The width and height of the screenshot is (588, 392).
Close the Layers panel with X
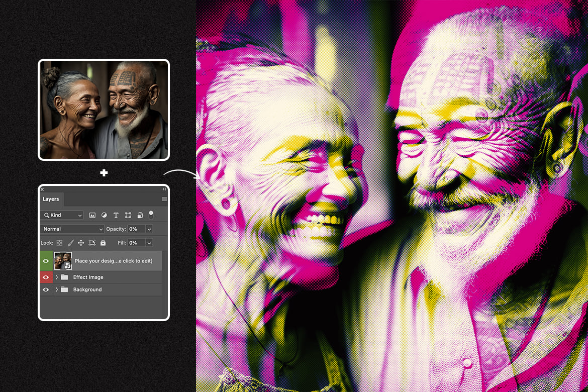pyautogui.click(x=42, y=189)
